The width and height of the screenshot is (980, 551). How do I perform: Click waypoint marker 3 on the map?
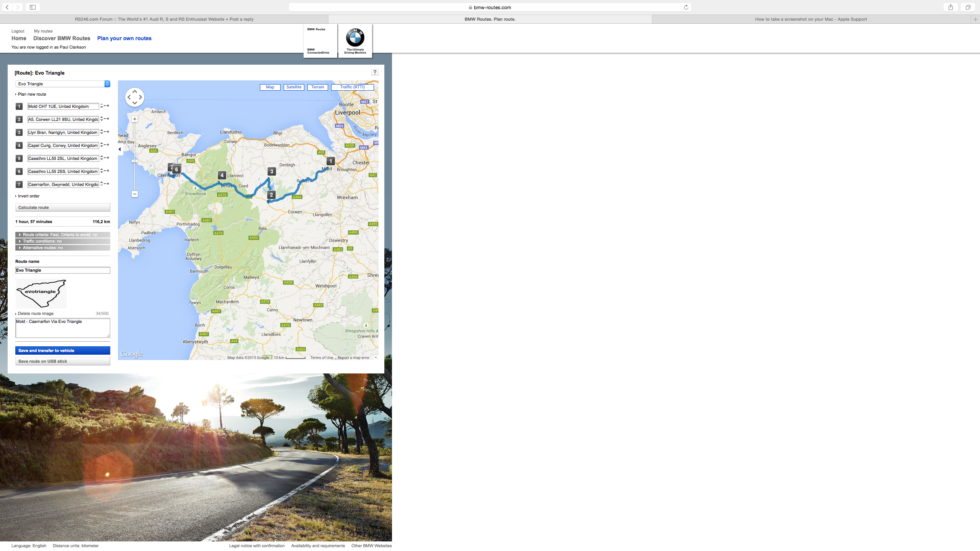point(271,171)
